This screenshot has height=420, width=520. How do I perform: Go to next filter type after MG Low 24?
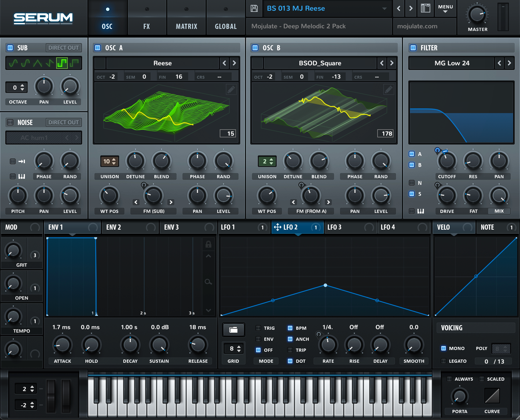click(509, 63)
